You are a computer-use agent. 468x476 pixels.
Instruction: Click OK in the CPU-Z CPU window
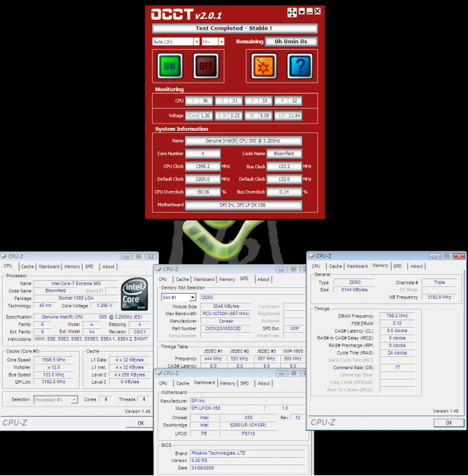click(141, 423)
